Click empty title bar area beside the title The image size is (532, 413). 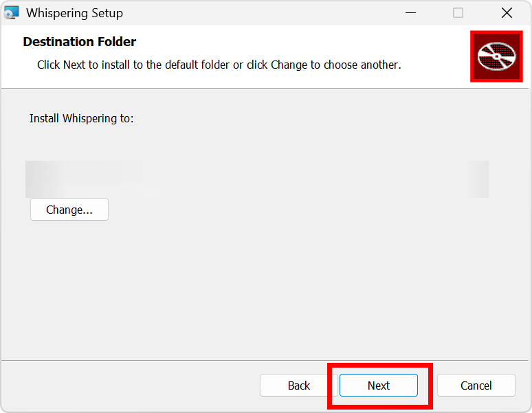(261, 13)
